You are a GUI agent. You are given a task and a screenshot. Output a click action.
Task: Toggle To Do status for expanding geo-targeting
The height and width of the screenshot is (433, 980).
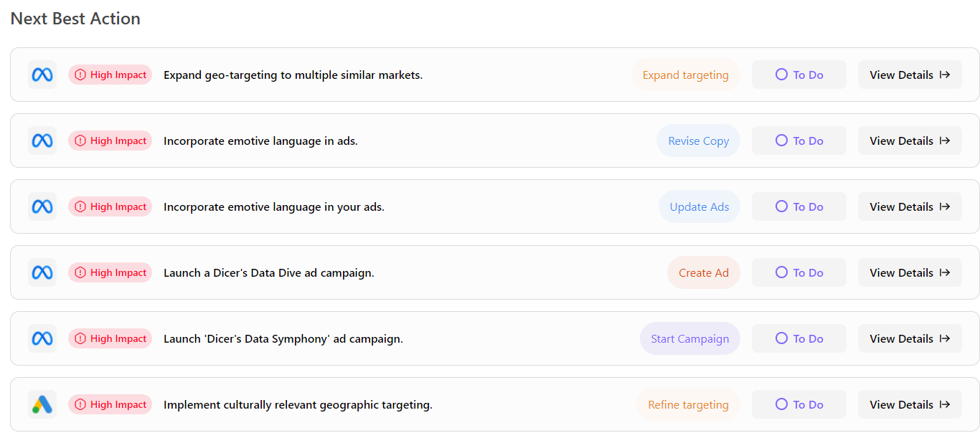[798, 75]
